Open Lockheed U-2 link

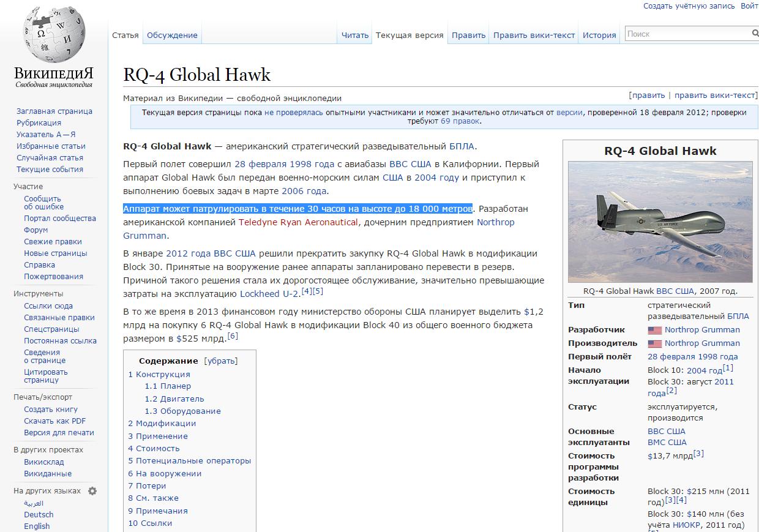[269, 294]
